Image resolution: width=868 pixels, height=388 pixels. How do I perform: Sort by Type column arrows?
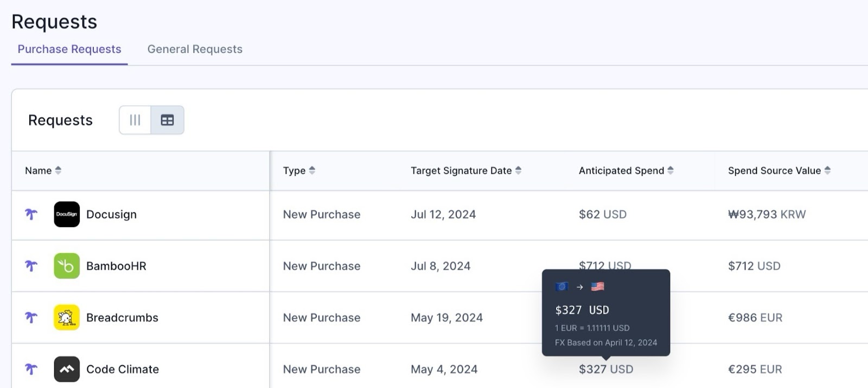tap(312, 170)
